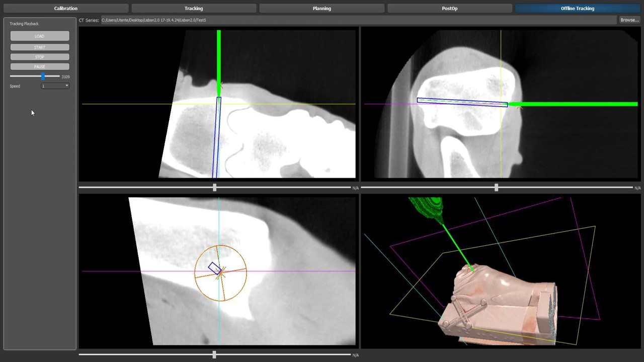644x362 pixels.
Task: Click the bottom-left view slice slider handle
Action: click(x=214, y=355)
